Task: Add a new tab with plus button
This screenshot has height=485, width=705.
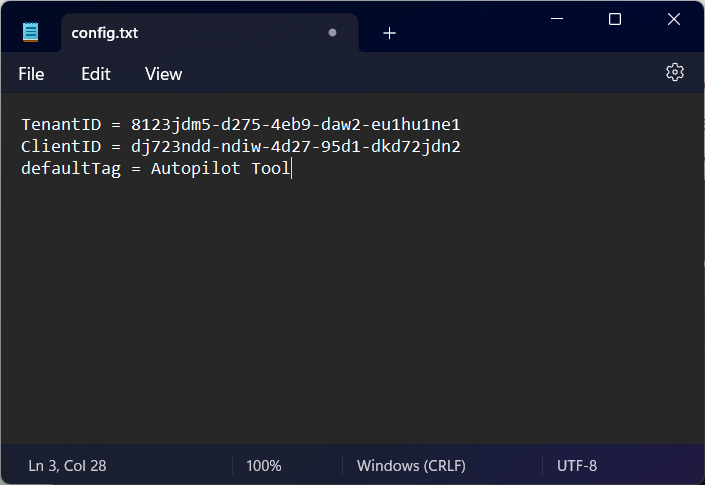Action: (389, 33)
